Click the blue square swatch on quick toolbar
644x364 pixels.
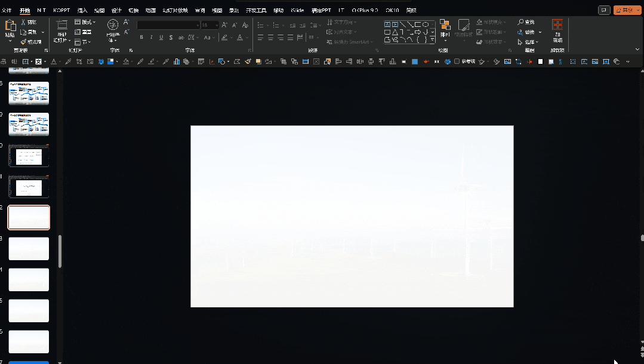[x=415, y=61]
